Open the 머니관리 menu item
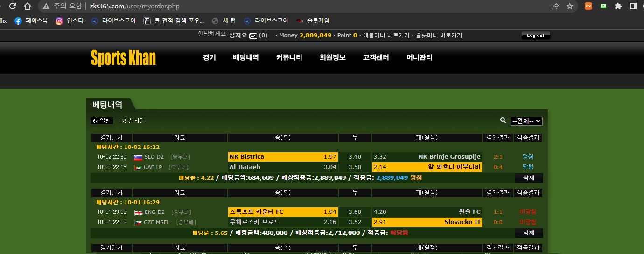The image size is (644, 254). coord(419,57)
